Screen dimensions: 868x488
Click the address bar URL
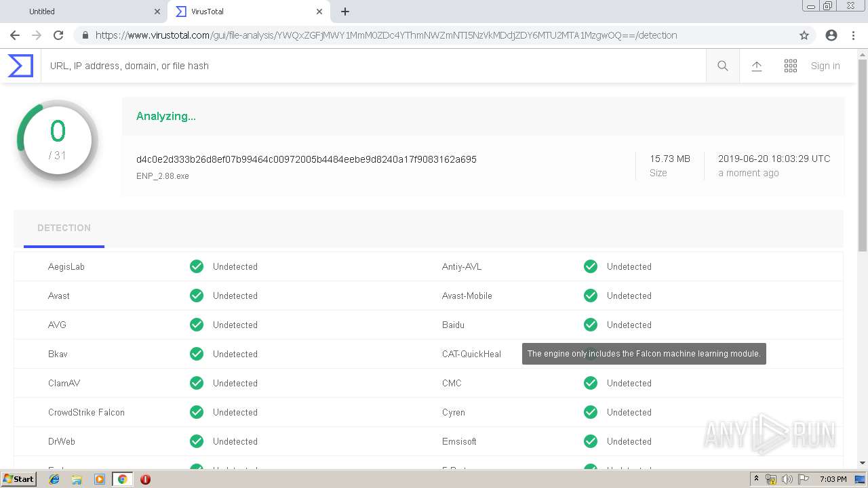(386, 35)
